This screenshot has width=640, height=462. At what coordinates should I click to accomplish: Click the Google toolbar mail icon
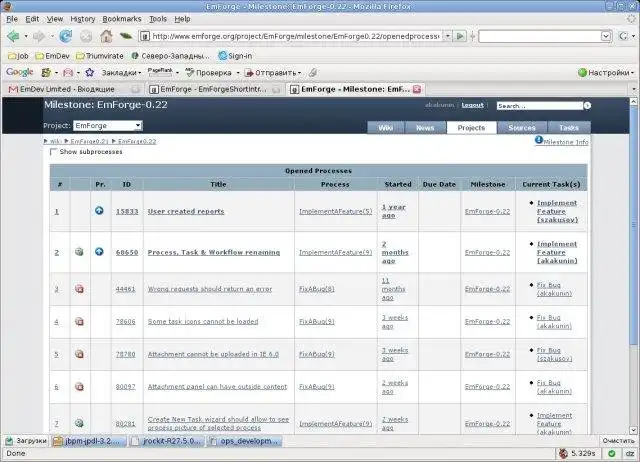point(68,73)
